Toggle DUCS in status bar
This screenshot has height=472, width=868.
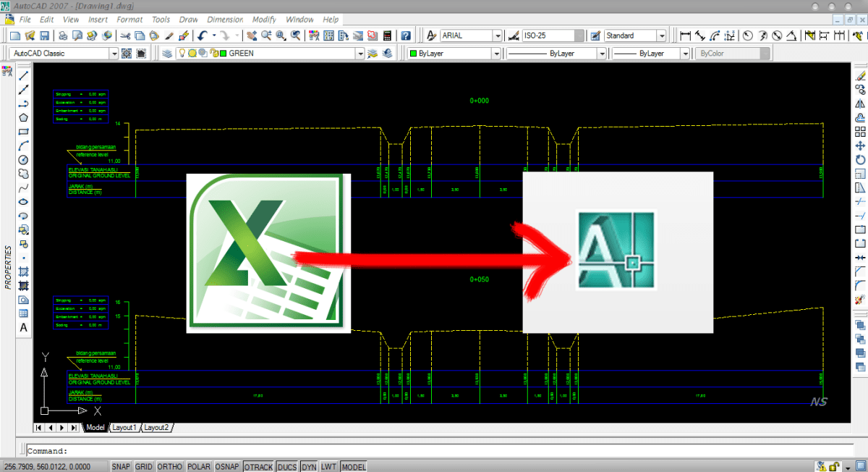click(x=287, y=466)
